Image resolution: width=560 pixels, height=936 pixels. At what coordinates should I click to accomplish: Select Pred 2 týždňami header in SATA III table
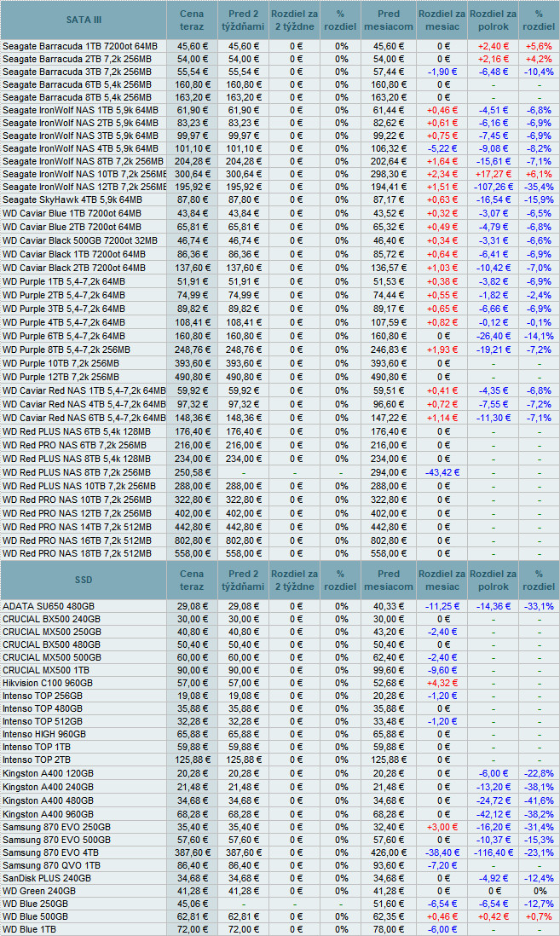(x=243, y=20)
